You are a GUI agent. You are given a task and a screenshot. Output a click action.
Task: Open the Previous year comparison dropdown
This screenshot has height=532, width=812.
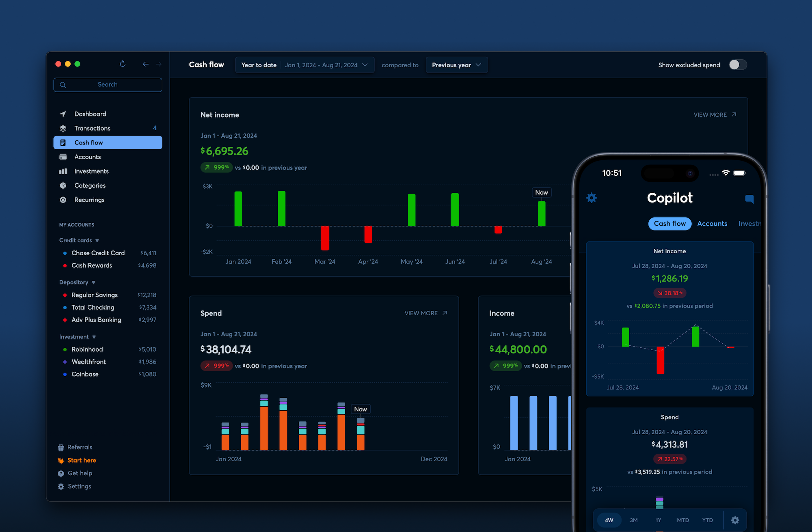click(456, 65)
